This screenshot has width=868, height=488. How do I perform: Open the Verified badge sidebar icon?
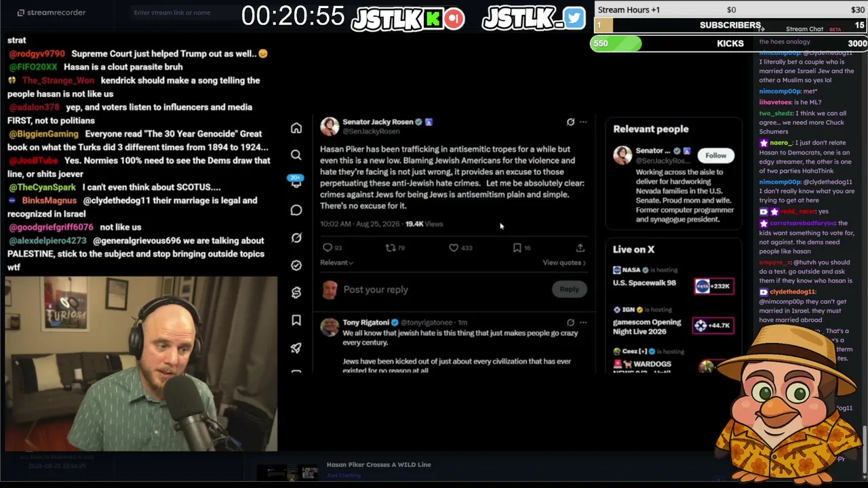(x=296, y=265)
